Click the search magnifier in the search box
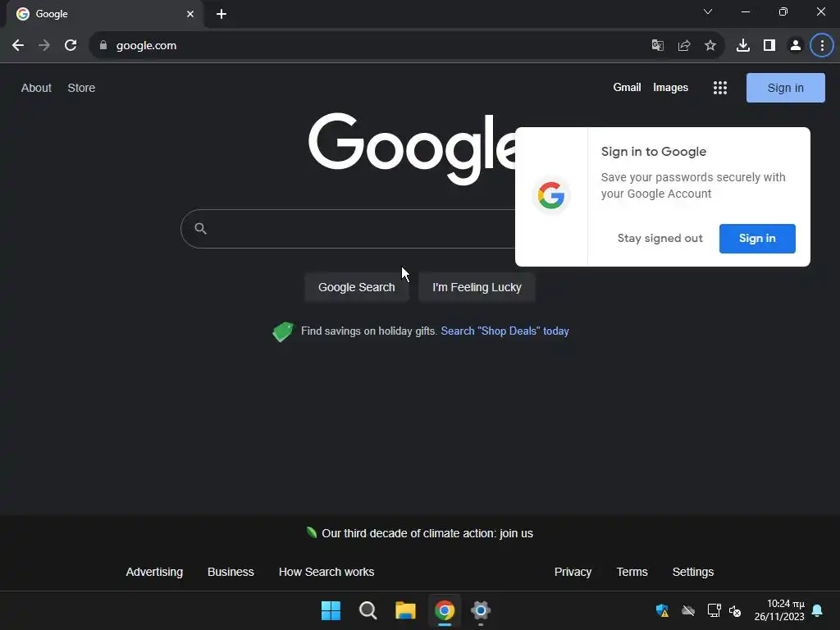840x630 pixels. pos(201,229)
